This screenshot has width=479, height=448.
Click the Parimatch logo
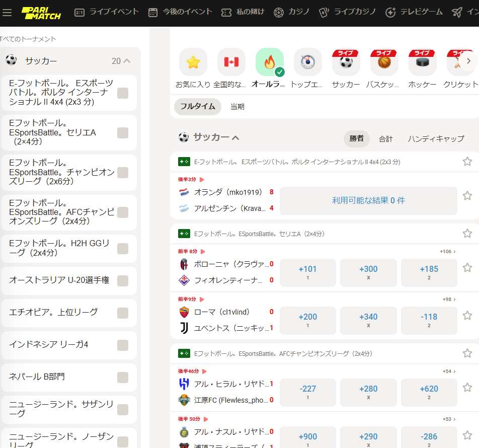tap(40, 12)
